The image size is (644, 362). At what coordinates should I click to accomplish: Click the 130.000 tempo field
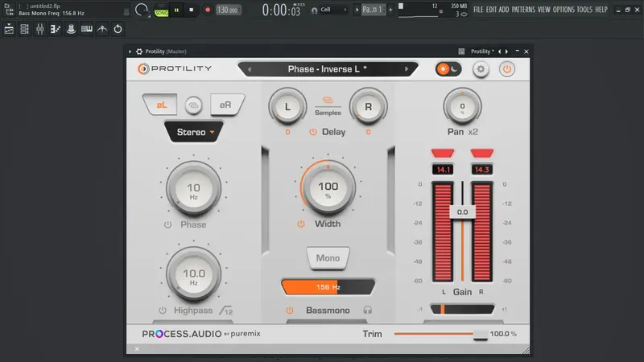[228, 10]
